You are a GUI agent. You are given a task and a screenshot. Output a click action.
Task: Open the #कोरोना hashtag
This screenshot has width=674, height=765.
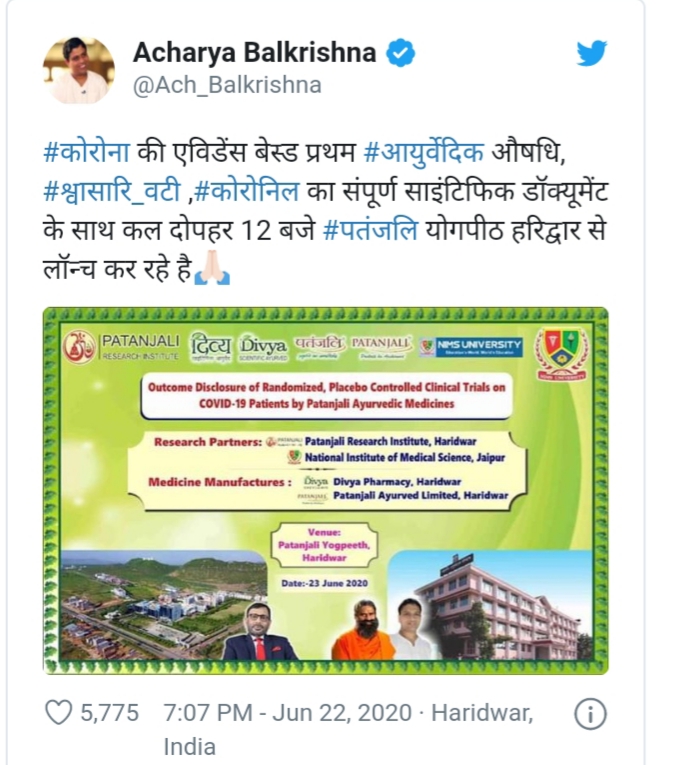86,153
